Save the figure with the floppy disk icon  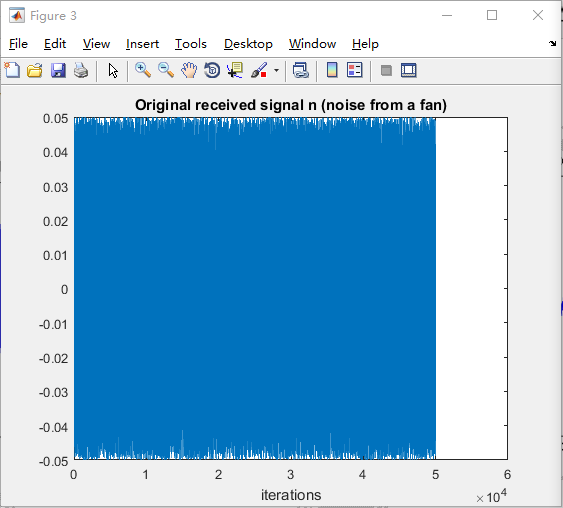pos(58,70)
